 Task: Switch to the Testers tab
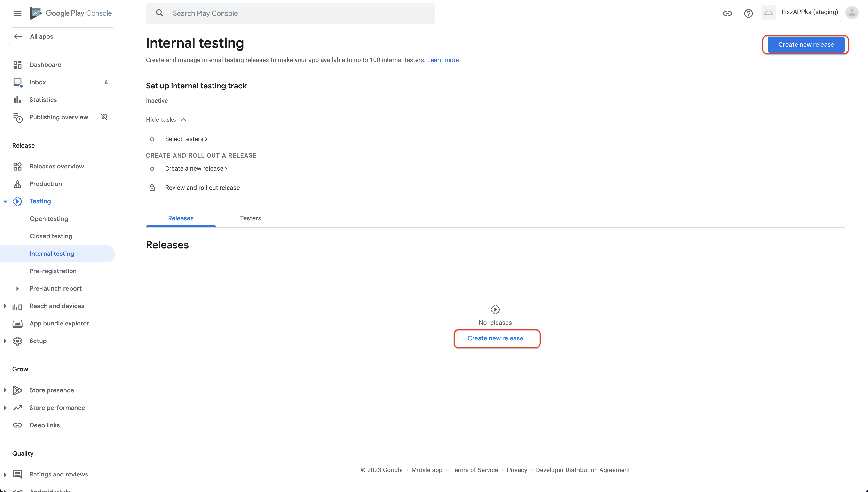250,218
